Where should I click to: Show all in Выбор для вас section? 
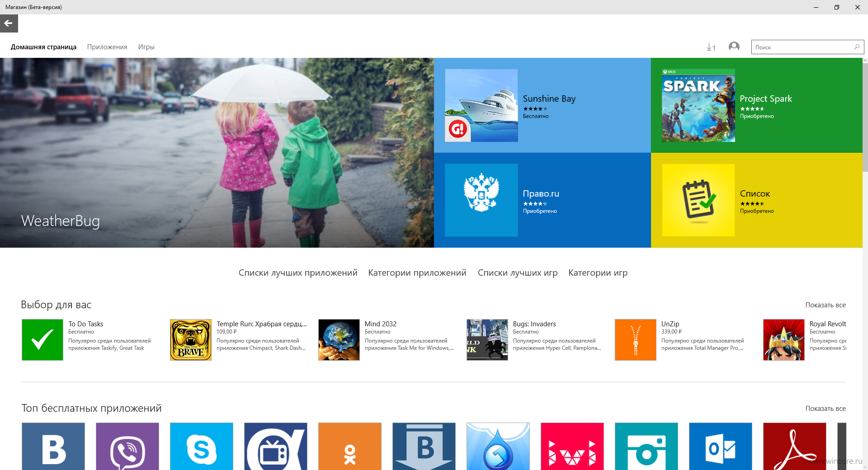pyautogui.click(x=826, y=305)
